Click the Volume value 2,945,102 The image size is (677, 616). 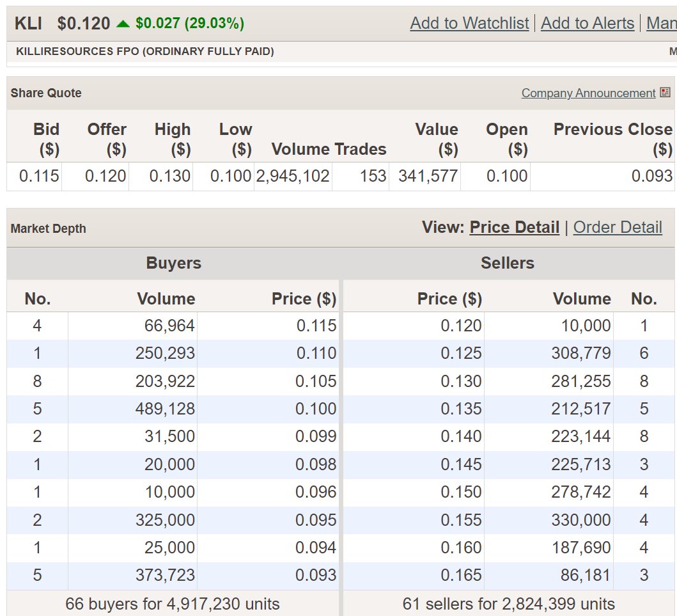[293, 177]
